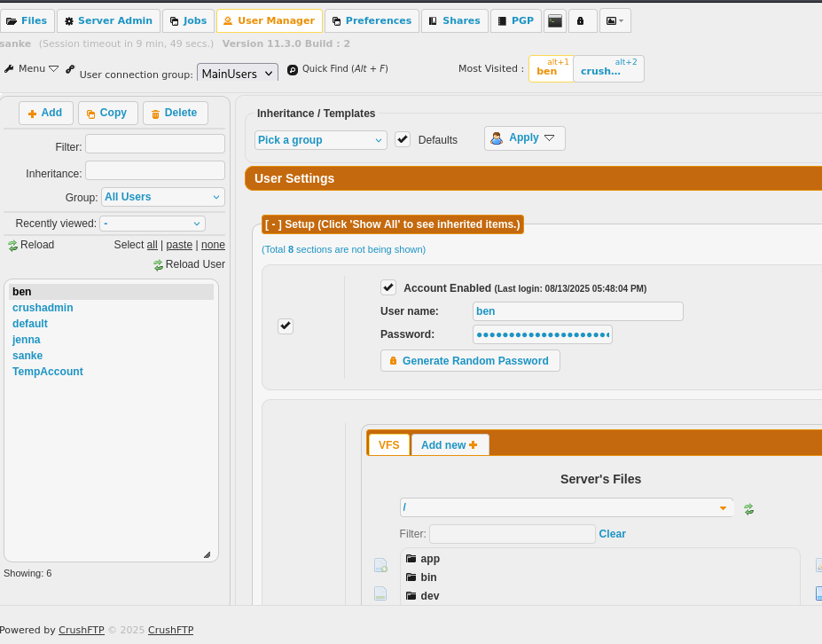Switch to the Server Admin tab
Image resolution: width=822 pixels, height=644 pixels.
108,20
